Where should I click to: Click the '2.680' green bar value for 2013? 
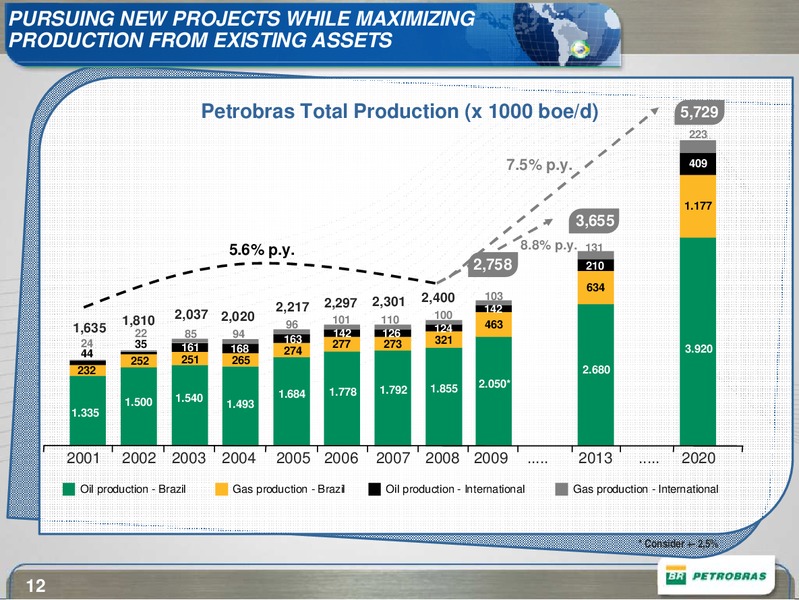[596, 370]
